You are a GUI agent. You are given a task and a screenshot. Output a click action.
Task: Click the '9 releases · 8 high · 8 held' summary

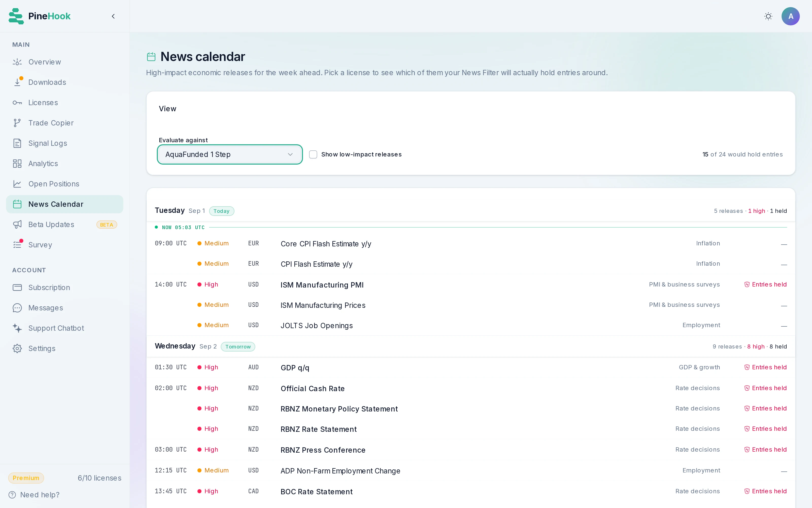750,347
